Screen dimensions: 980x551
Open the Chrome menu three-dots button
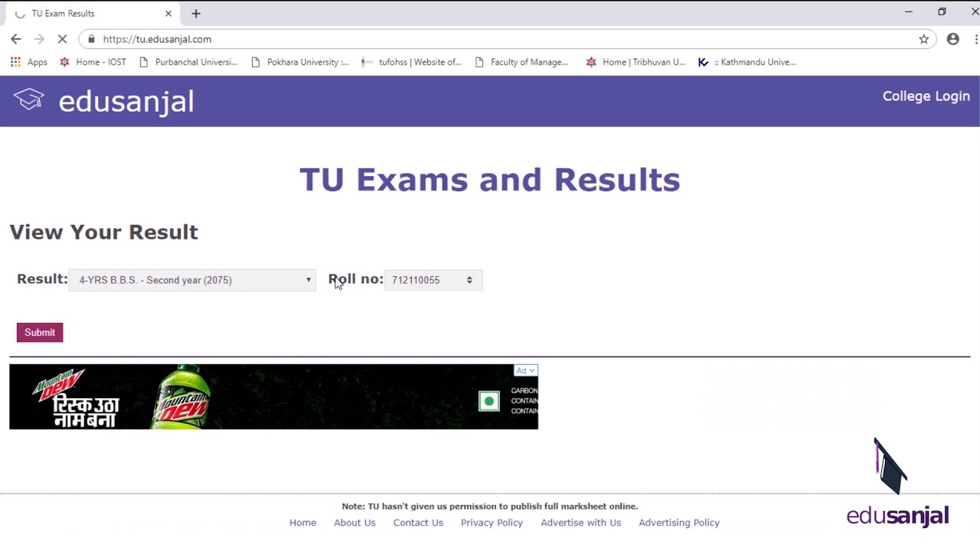coord(976,39)
